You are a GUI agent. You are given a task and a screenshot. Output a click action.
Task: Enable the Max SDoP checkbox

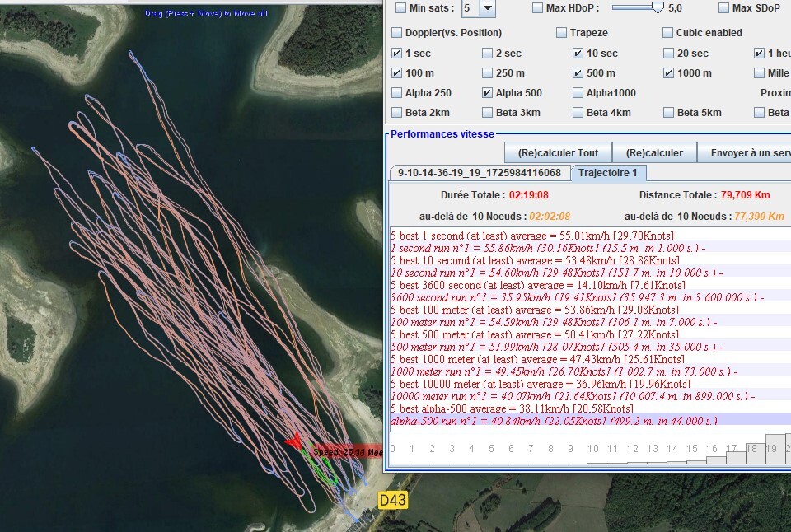[723, 7]
